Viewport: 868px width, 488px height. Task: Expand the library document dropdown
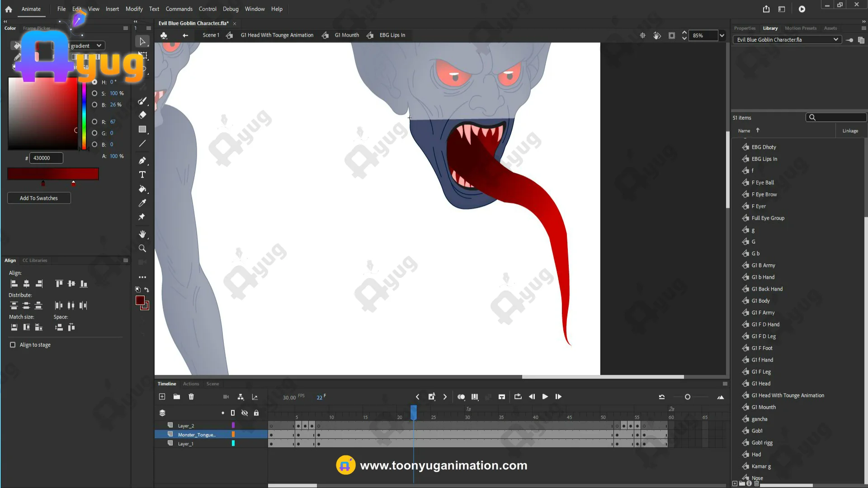pyautogui.click(x=835, y=40)
